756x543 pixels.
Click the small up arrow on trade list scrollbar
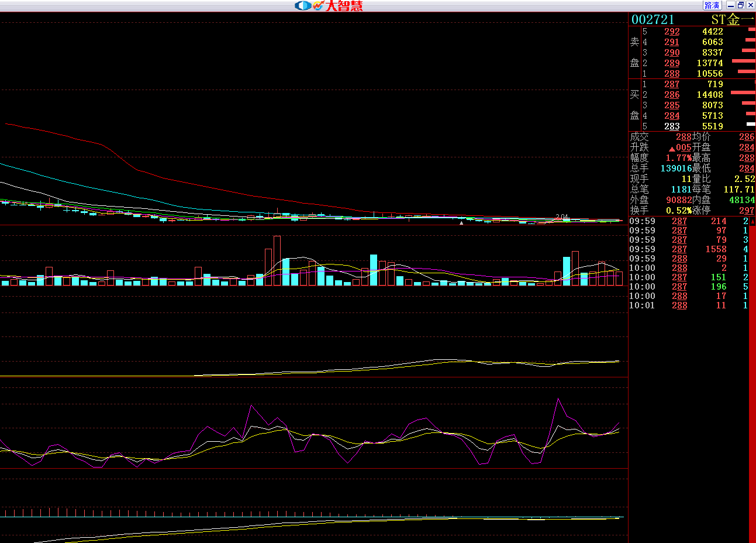point(752,222)
